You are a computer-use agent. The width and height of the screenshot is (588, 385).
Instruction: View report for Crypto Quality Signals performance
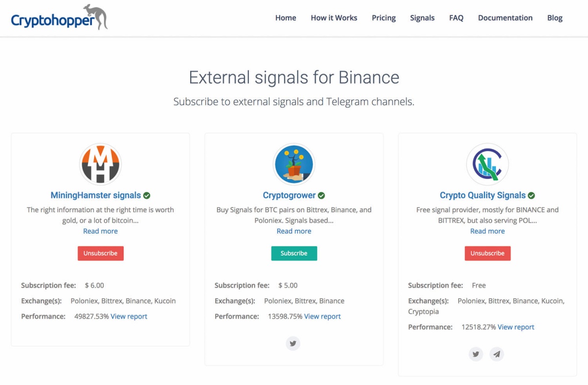(x=516, y=327)
